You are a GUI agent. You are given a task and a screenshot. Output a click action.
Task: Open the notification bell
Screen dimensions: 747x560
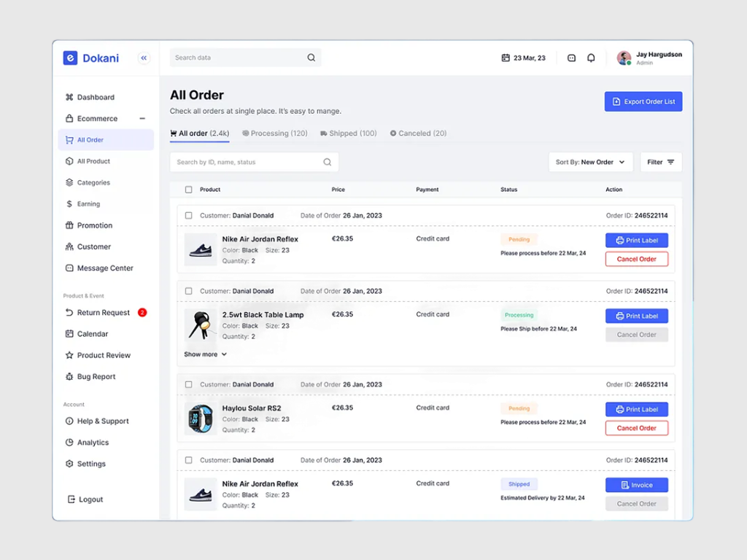(591, 58)
